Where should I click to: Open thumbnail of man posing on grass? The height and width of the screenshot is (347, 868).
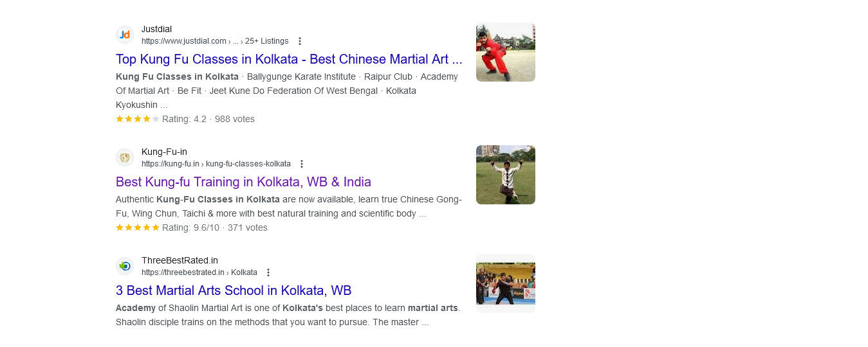(506, 175)
